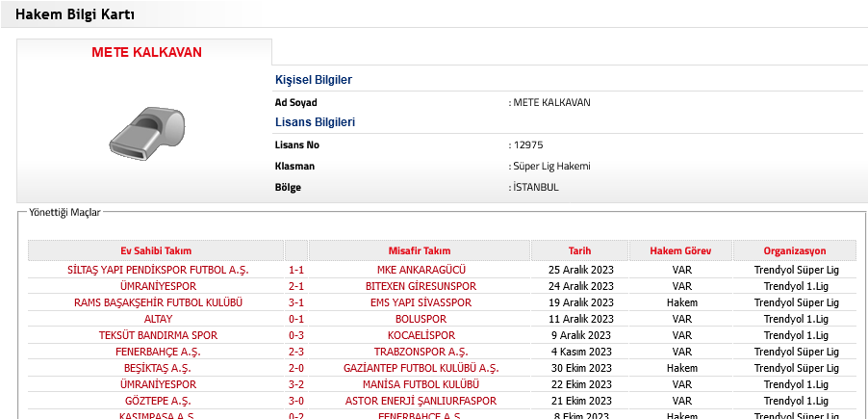Select İSTANBUL region value

click(x=536, y=187)
